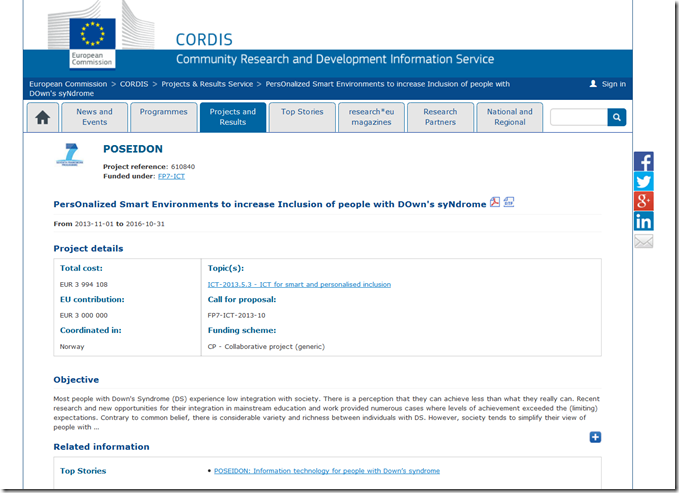Click the Top Stories label in Related information
This screenshot has height=493, width=679.
[83, 471]
